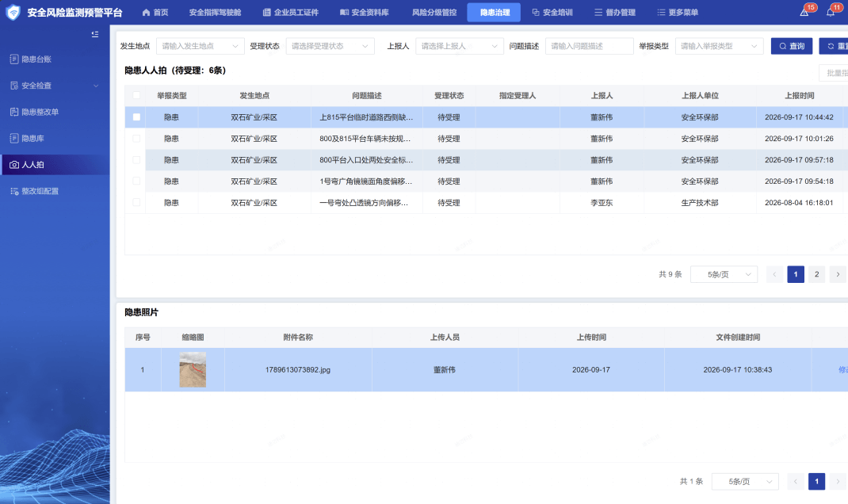This screenshot has width=848, height=504.
Task: Open 安全资料库 tab
Action: [365, 12]
